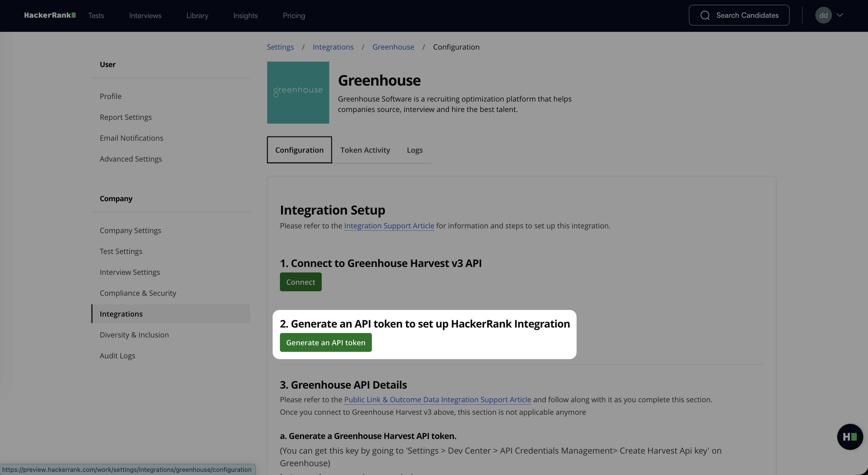Open Company Settings in sidebar
The image size is (868, 475).
[130, 230]
